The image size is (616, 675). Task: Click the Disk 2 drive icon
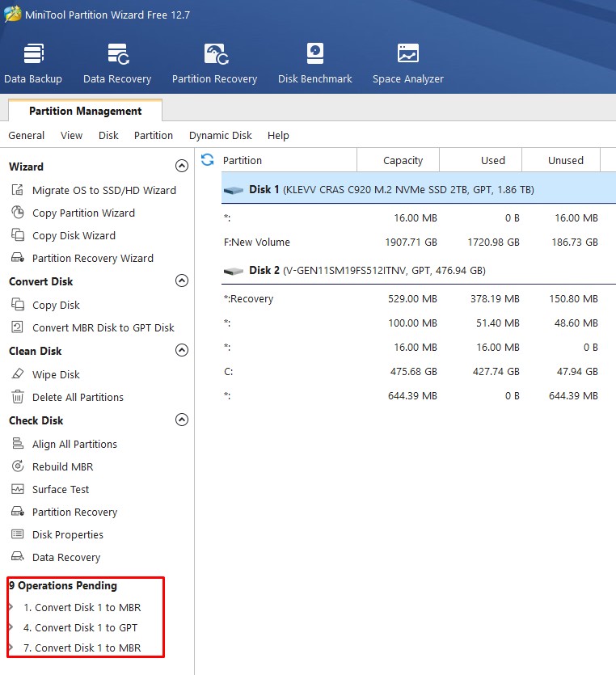coord(234,271)
